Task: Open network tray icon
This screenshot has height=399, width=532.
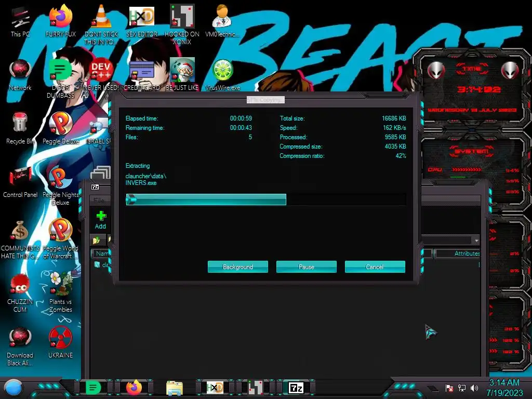Action: tap(462, 388)
